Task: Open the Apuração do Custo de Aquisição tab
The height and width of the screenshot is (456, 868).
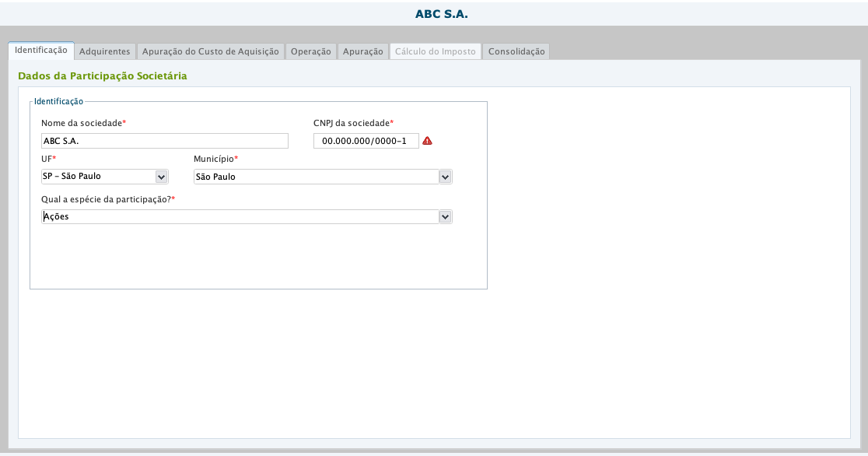Action: pyautogui.click(x=210, y=51)
